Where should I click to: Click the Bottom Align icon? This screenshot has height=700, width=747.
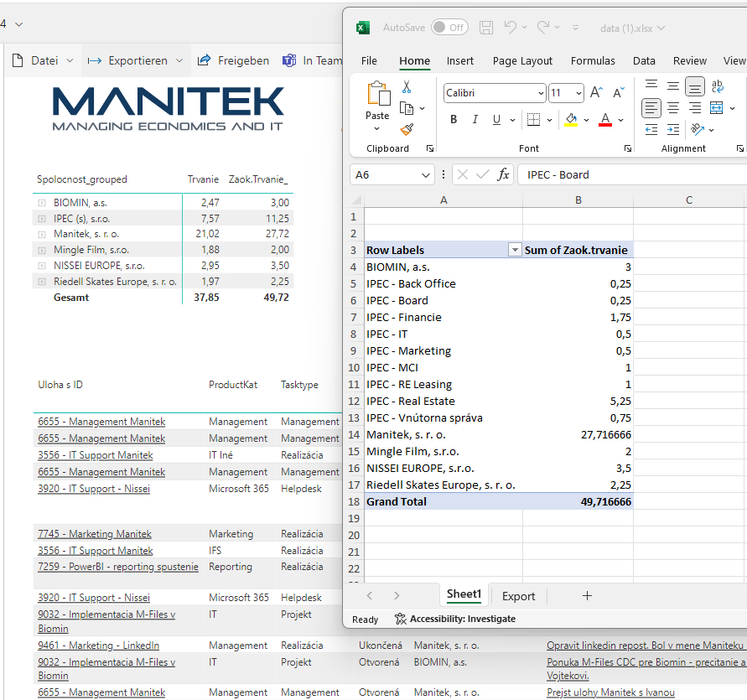click(695, 86)
